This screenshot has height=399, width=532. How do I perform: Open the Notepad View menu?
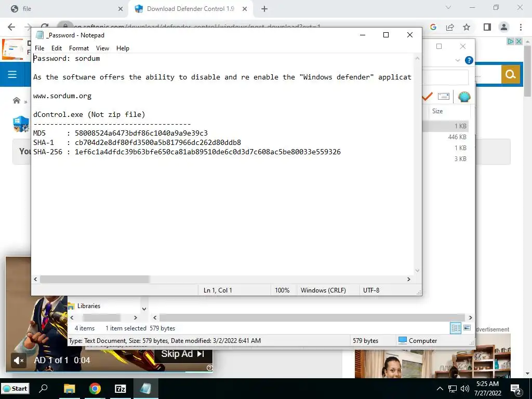point(102,48)
